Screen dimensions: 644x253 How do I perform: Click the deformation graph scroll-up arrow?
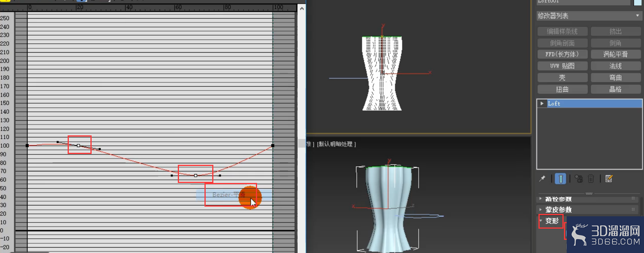tap(302, 8)
